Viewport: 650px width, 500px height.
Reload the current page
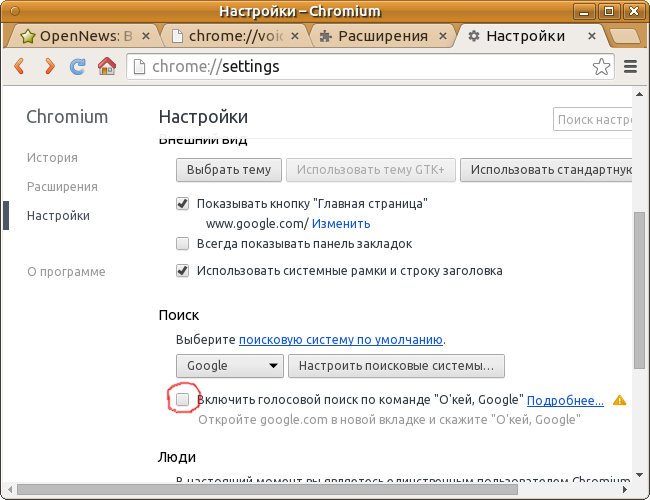coord(78,67)
